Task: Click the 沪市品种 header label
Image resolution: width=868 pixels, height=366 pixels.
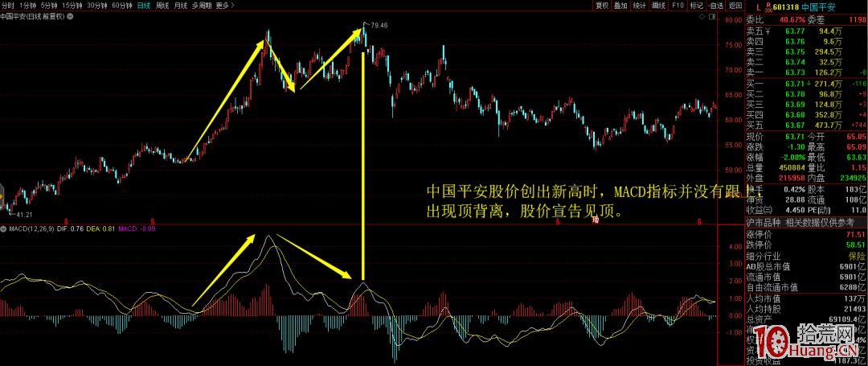Action: tap(764, 222)
